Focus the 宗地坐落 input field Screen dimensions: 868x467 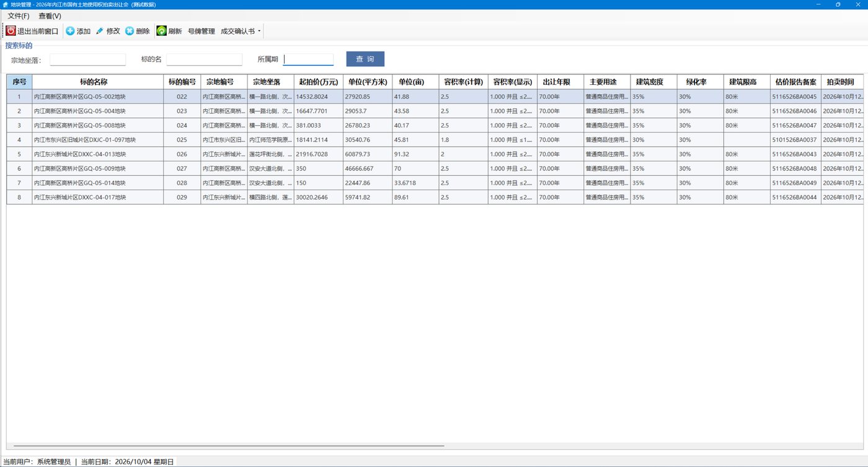87,59
